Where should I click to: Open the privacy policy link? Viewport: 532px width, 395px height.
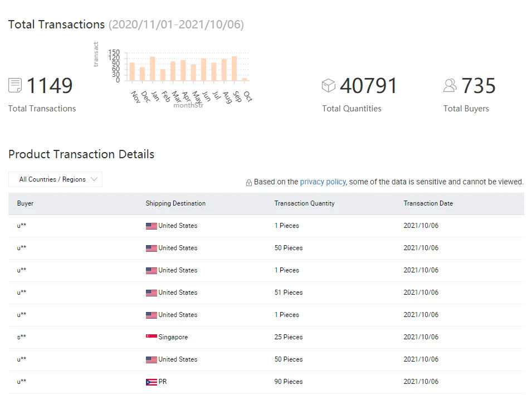[x=323, y=182]
